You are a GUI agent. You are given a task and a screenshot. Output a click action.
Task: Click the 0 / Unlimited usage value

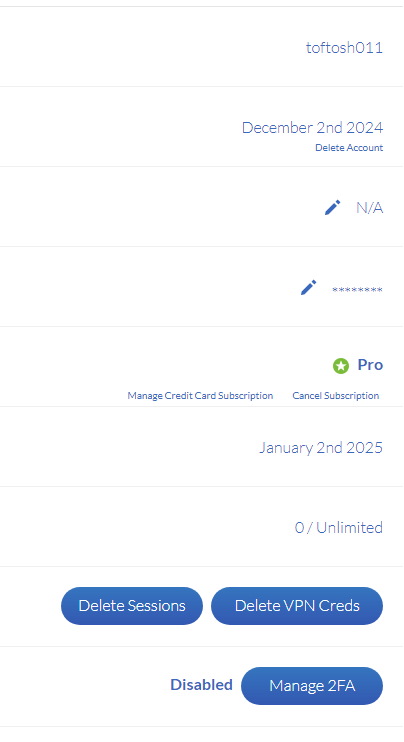(339, 528)
